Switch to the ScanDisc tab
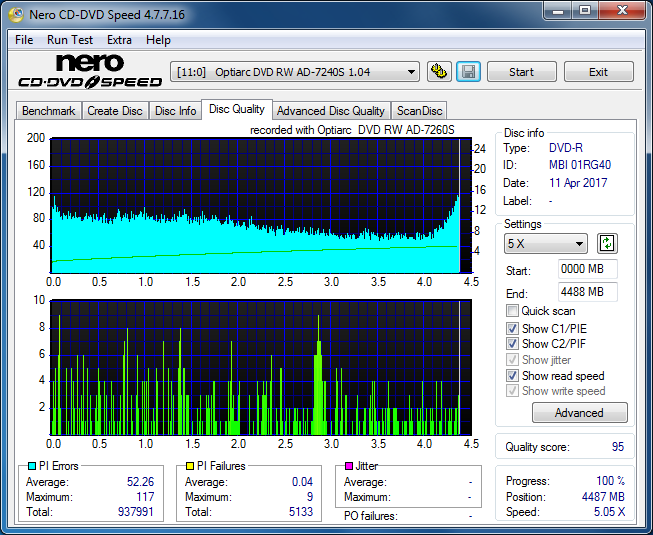 tap(419, 111)
